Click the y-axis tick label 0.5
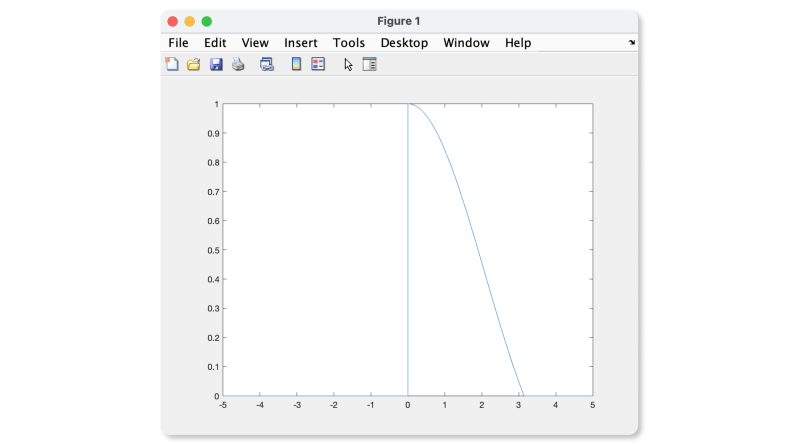The height and width of the screenshot is (444, 798). click(x=213, y=250)
